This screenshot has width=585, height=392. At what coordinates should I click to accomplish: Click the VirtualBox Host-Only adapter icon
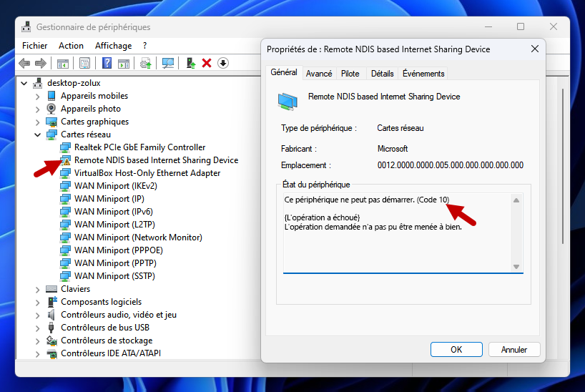(65, 173)
